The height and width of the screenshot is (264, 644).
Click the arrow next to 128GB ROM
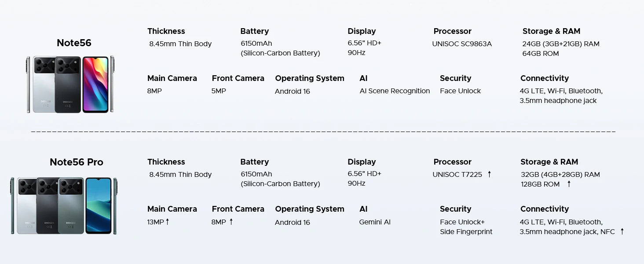(x=569, y=184)
